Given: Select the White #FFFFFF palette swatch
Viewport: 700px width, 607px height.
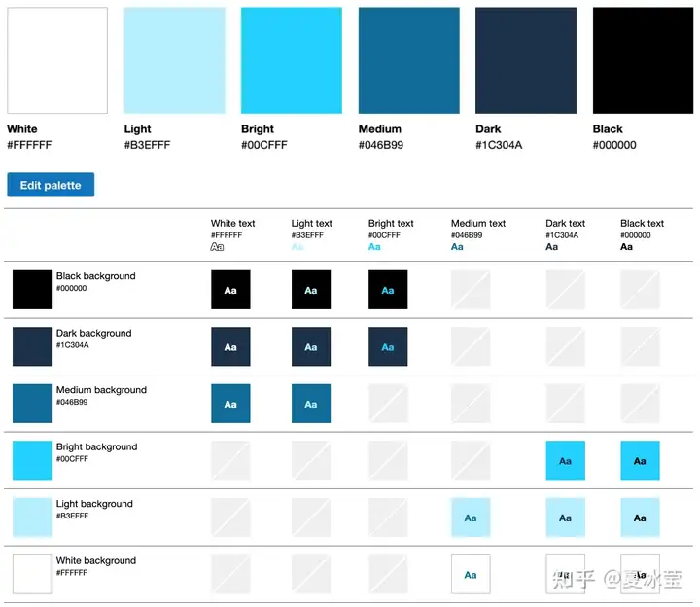Looking at the screenshot, I should tap(57, 60).
